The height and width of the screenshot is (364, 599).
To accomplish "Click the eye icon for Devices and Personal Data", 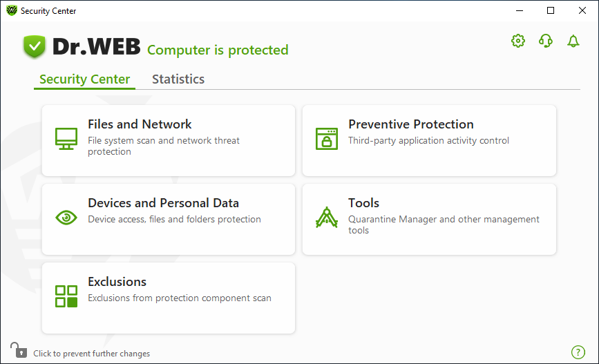I will coord(66,218).
